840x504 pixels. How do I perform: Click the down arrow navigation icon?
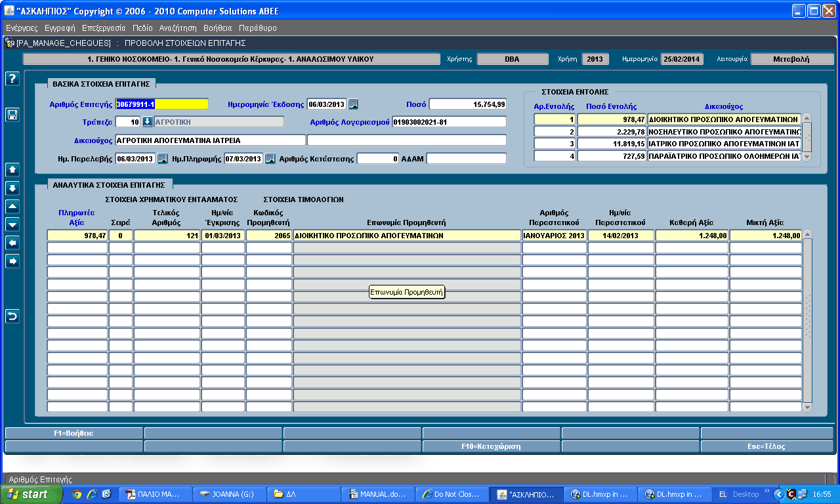click(12, 188)
